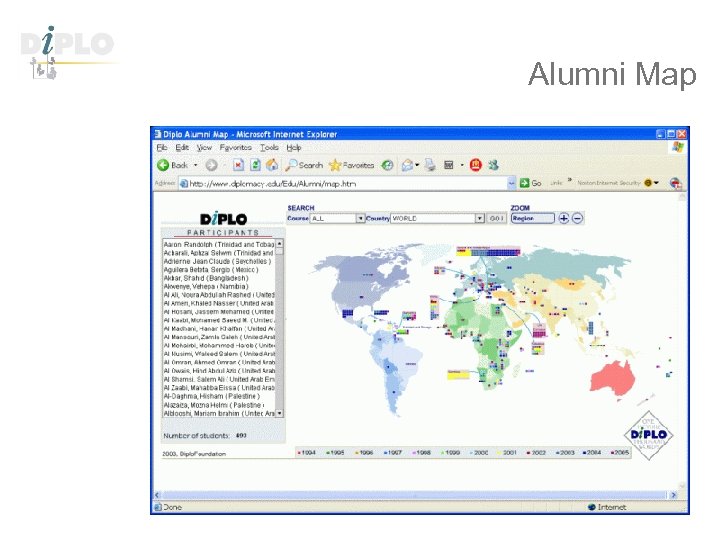Image resolution: width=720 pixels, height=540 pixels.
Task: Click page horizontal scrollbar right arrow
Action: (674, 495)
